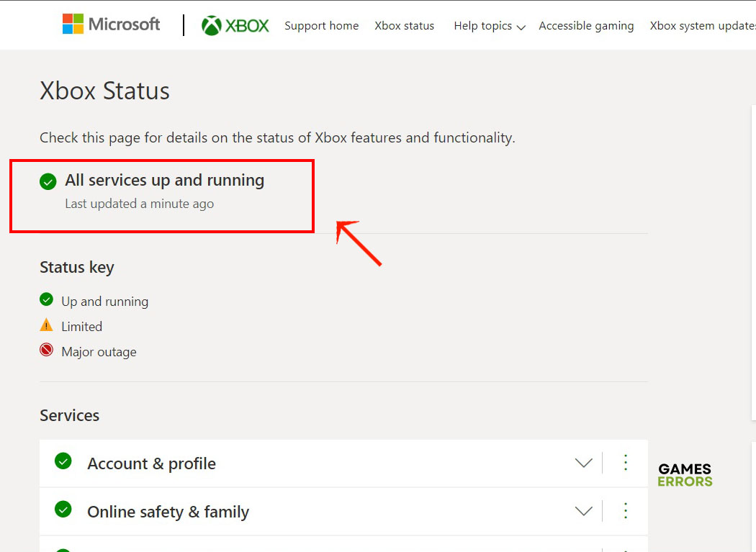This screenshot has height=552, width=756.
Task: Open Accessible gaming page
Action: point(586,26)
